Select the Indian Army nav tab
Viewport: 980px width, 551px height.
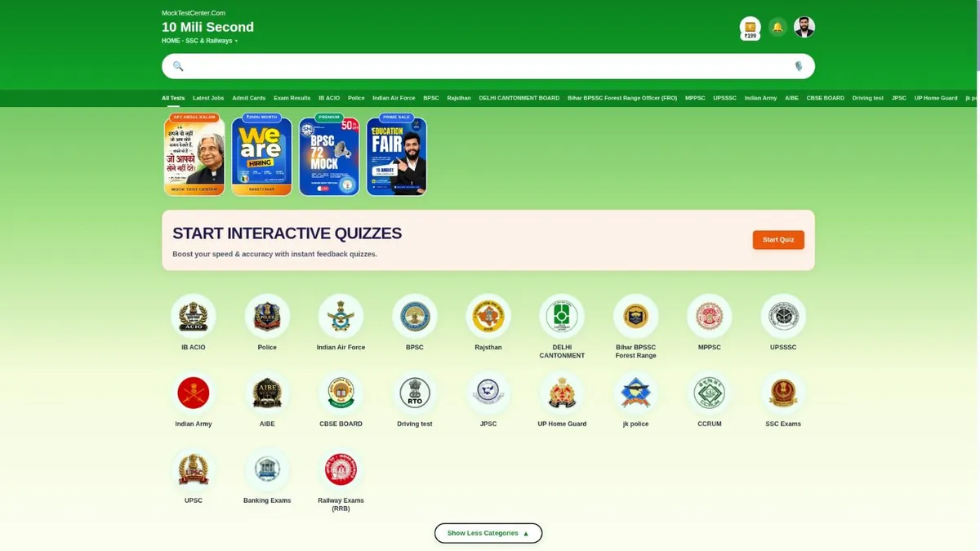point(761,98)
